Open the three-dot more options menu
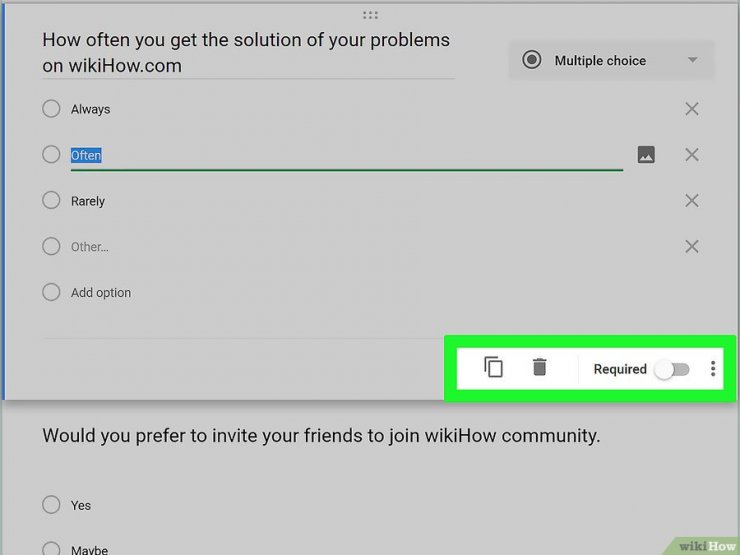This screenshot has width=740, height=555. (x=713, y=369)
